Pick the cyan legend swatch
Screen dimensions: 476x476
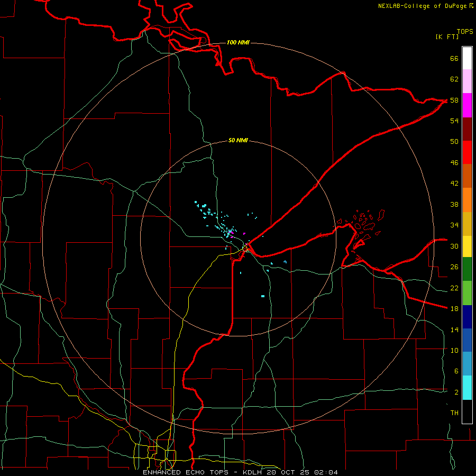467,388
